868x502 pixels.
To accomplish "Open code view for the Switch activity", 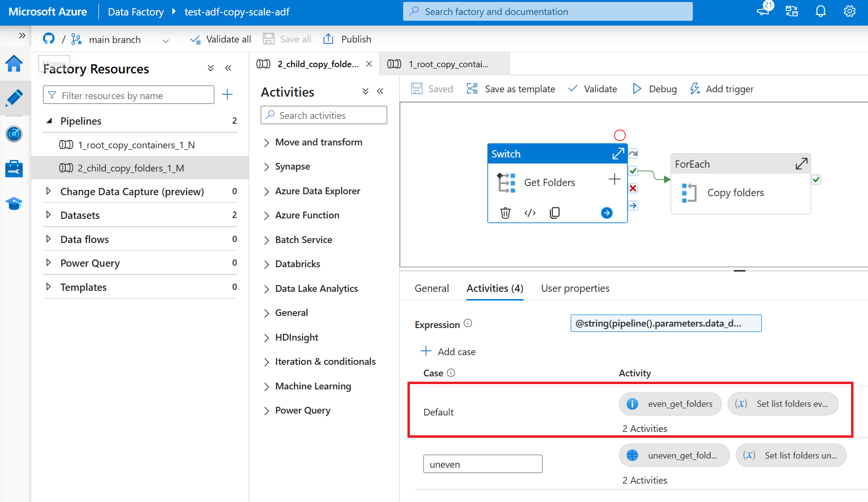I will click(530, 213).
